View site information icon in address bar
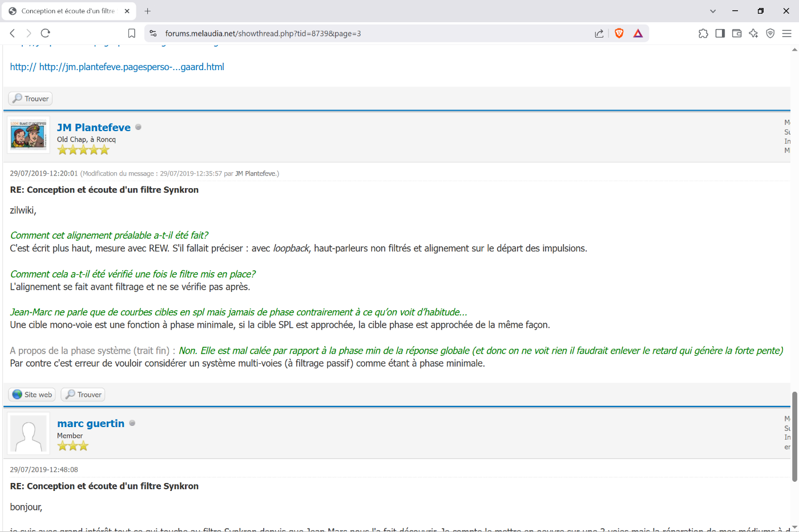The height and width of the screenshot is (532, 799). [x=153, y=34]
